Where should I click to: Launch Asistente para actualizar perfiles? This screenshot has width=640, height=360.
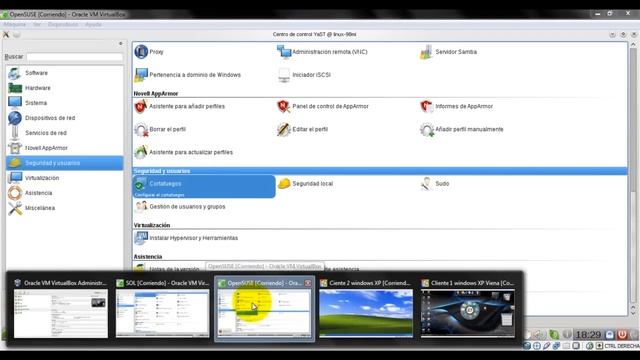coord(184,152)
